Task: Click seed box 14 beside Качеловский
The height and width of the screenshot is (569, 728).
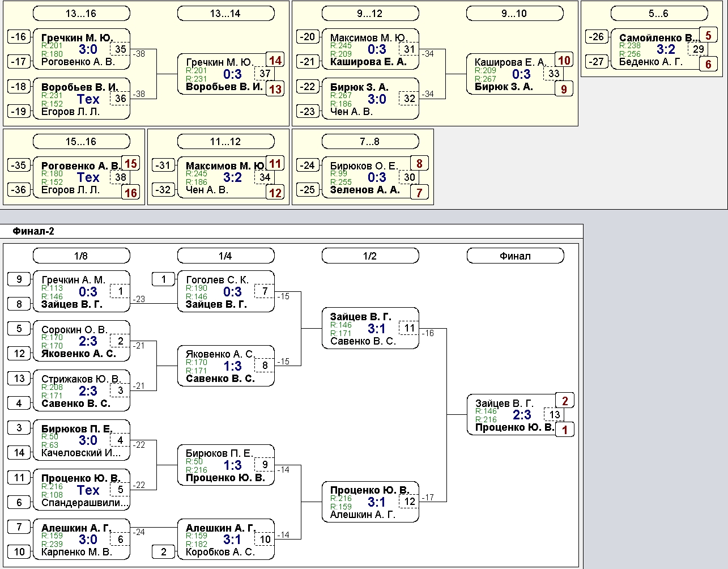Action: coord(19,452)
